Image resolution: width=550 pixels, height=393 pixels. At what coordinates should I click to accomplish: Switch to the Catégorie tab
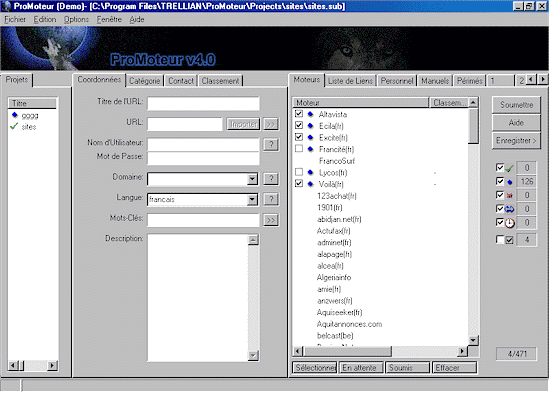pyautogui.click(x=145, y=81)
